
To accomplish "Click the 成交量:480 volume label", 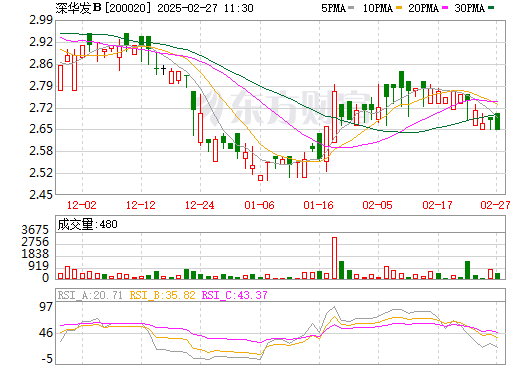I will (x=87, y=224).
